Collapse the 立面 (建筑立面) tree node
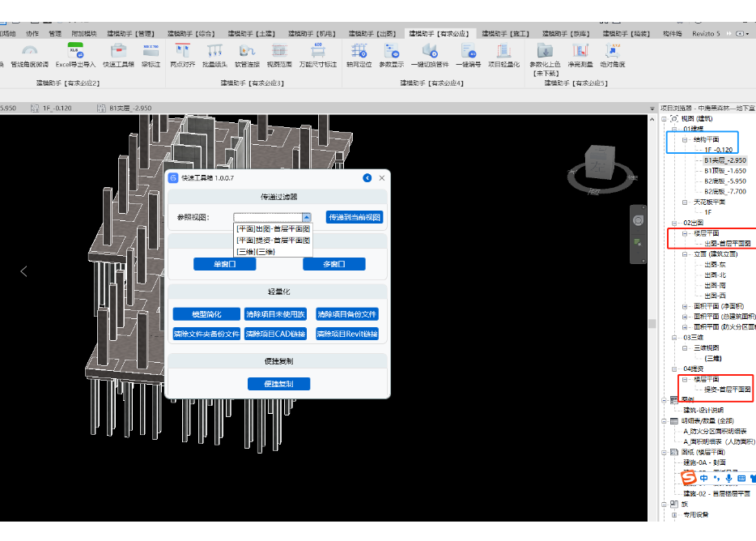 [x=685, y=253]
